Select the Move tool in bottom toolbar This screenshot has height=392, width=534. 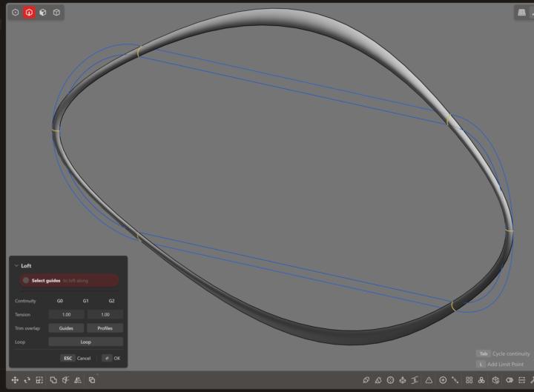coord(16,380)
